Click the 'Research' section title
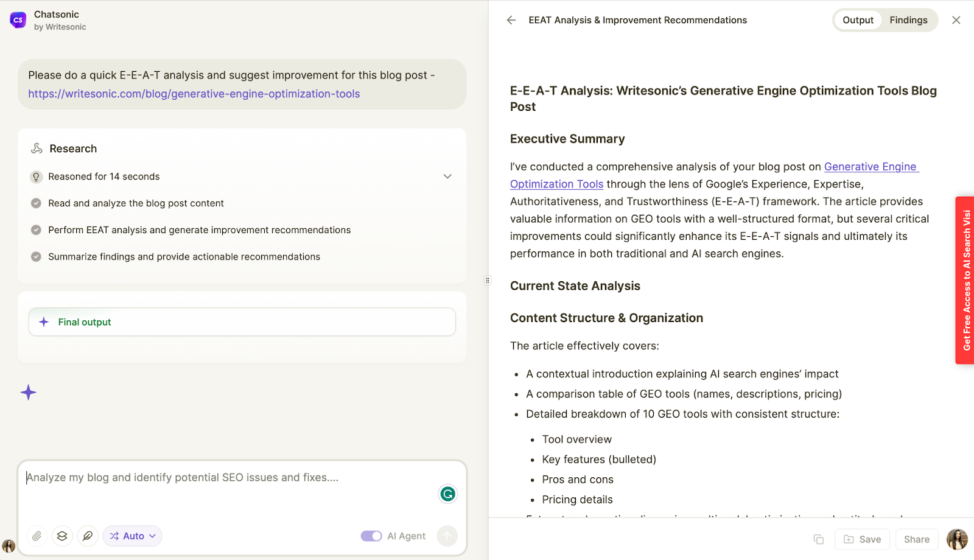The height and width of the screenshot is (560, 974). click(x=73, y=149)
